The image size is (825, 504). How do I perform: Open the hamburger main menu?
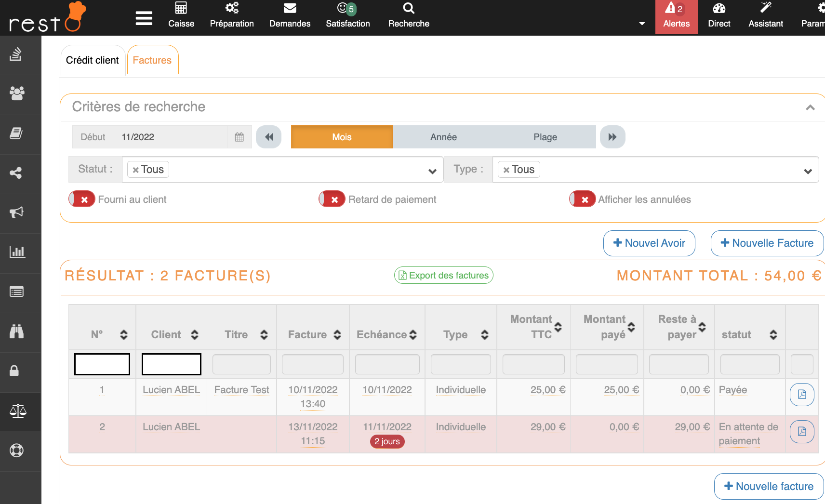tap(144, 18)
